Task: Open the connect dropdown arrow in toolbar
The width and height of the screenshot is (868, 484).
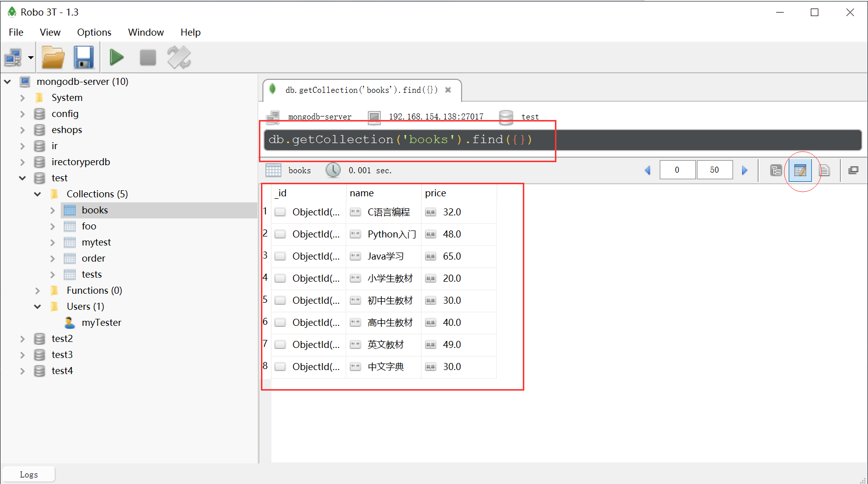Action: click(31, 58)
